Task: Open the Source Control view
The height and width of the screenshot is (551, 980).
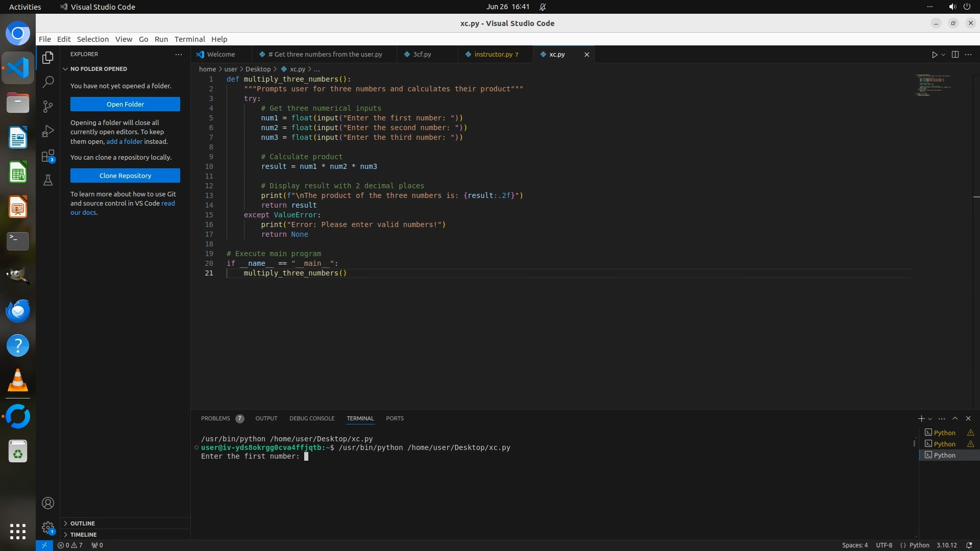Action: pyautogui.click(x=48, y=106)
